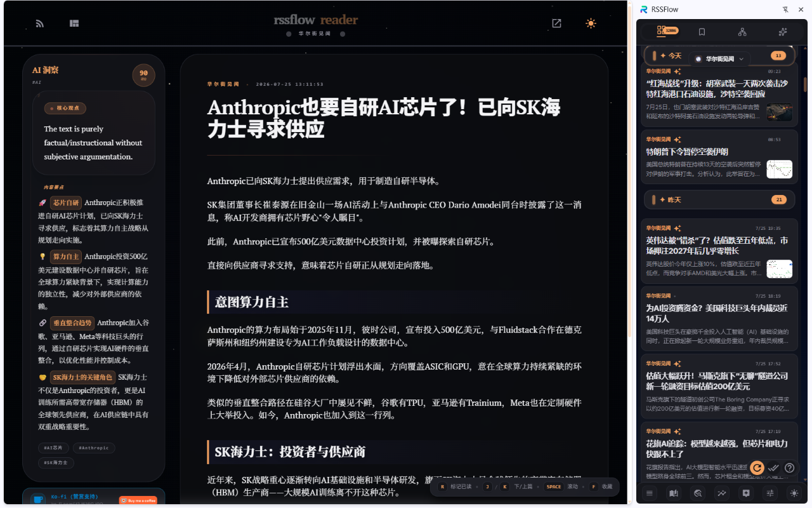
Task: Click the 垂直整合趋势 key point tag
Action: click(72, 323)
